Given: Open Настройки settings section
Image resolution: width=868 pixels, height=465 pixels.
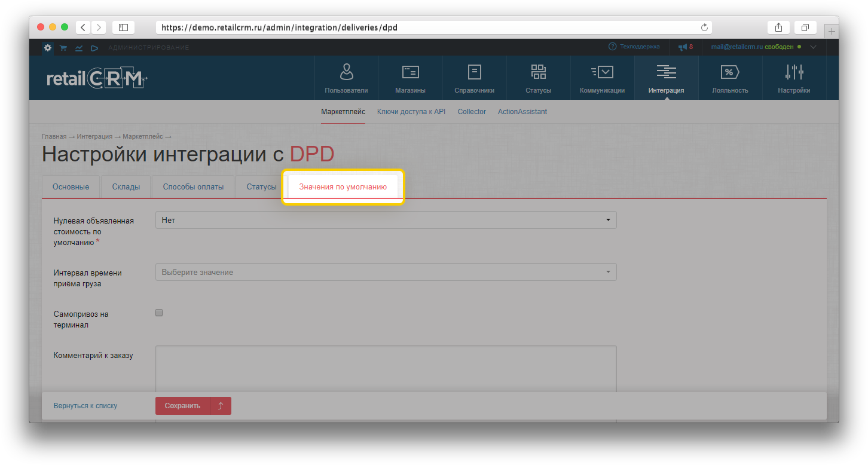Looking at the screenshot, I should pos(794,78).
